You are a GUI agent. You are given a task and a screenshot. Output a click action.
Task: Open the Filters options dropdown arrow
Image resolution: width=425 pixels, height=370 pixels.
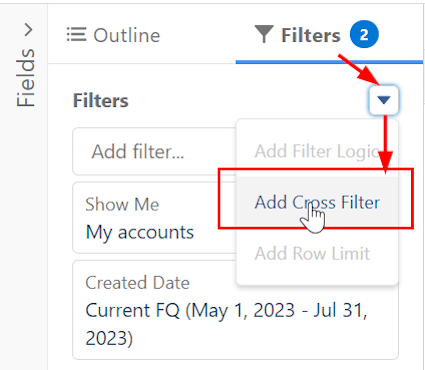(384, 100)
